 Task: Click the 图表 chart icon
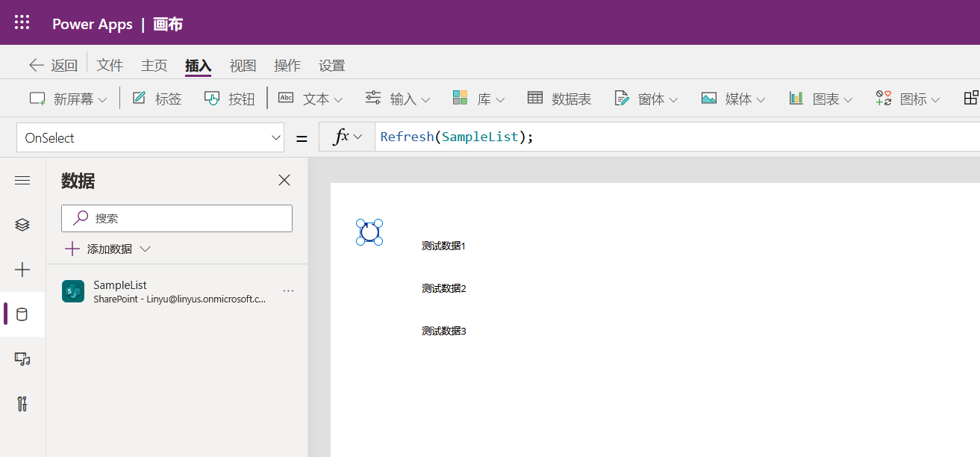click(796, 98)
